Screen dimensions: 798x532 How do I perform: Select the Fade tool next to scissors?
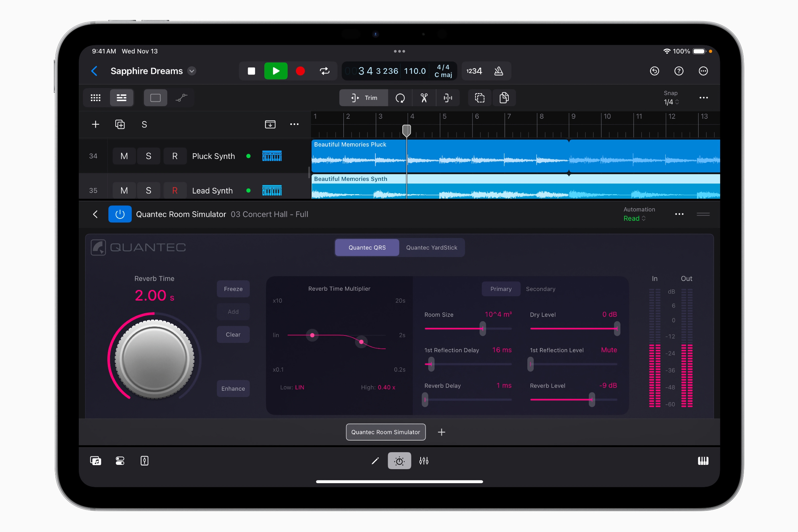pyautogui.click(x=448, y=98)
